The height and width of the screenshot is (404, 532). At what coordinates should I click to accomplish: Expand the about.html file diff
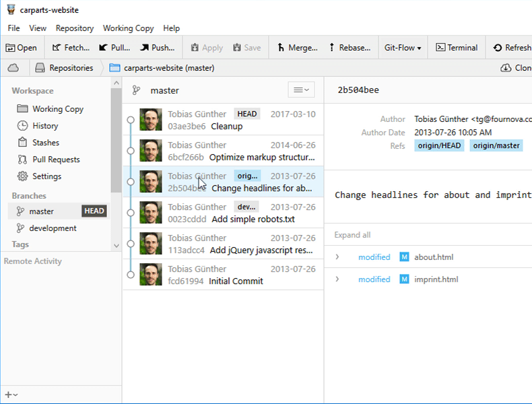[337, 257]
